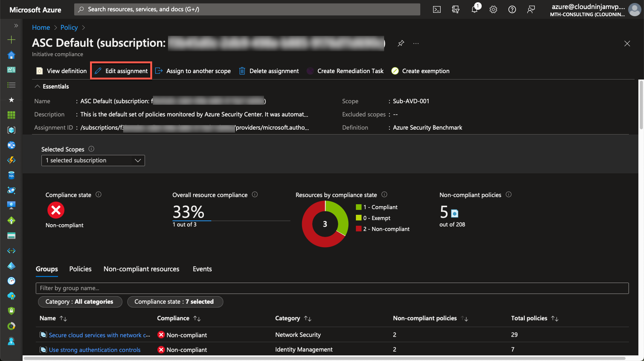This screenshot has width=644, height=361.
Task: Open Cost Management circle icon
Action: 11,326
